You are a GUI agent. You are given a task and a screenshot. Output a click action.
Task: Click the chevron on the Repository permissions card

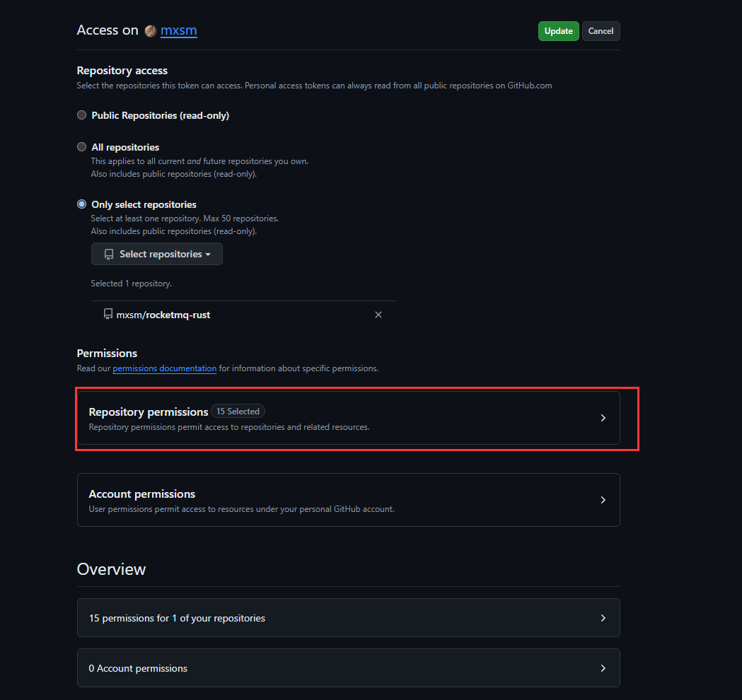(603, 417)
